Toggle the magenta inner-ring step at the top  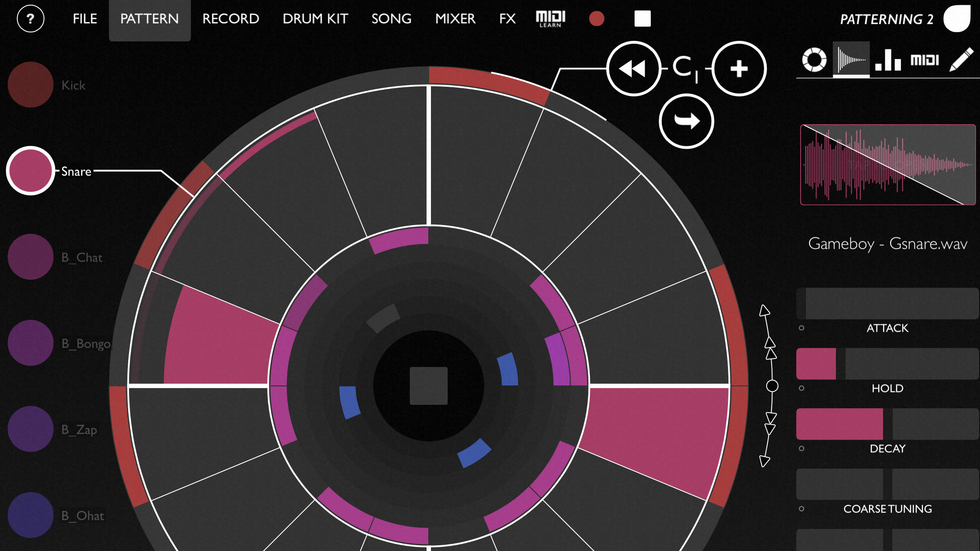[400, 239]
